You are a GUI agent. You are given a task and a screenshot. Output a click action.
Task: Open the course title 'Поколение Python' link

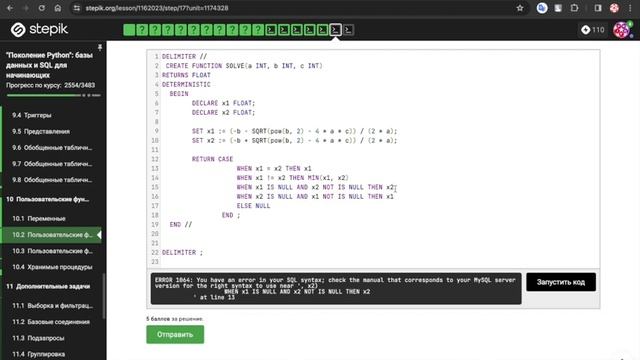(x=49, y=65)
